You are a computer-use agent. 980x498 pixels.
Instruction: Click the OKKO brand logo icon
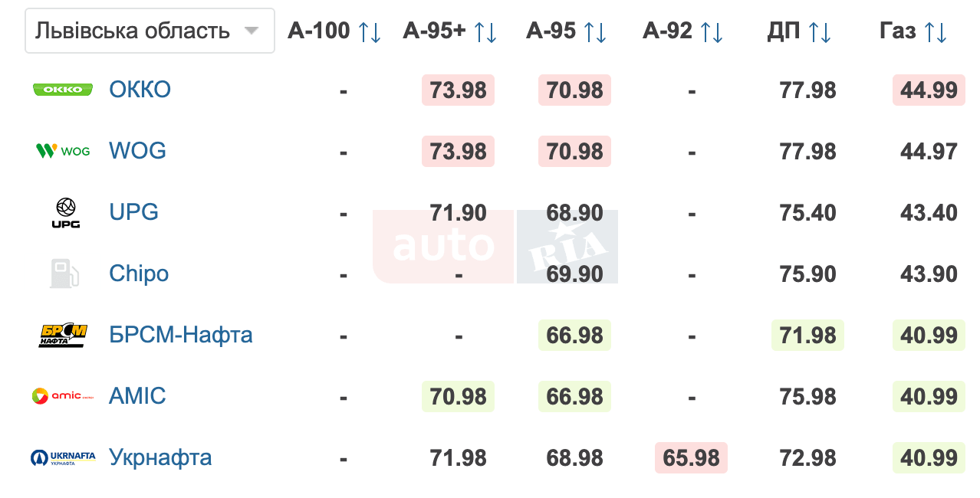(x=63, y=90)
